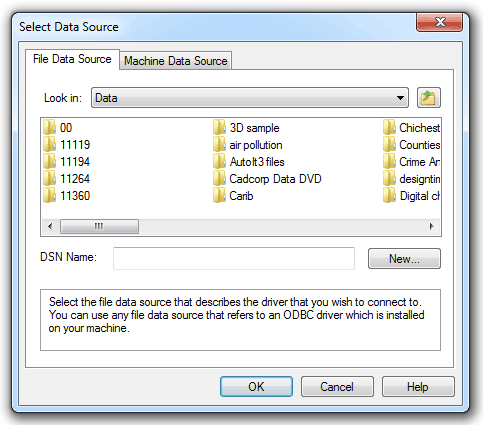The width and height of the screenshot is (483, 425).
Task: Expand the Look in Data combo box
Action: coord(250,98)
